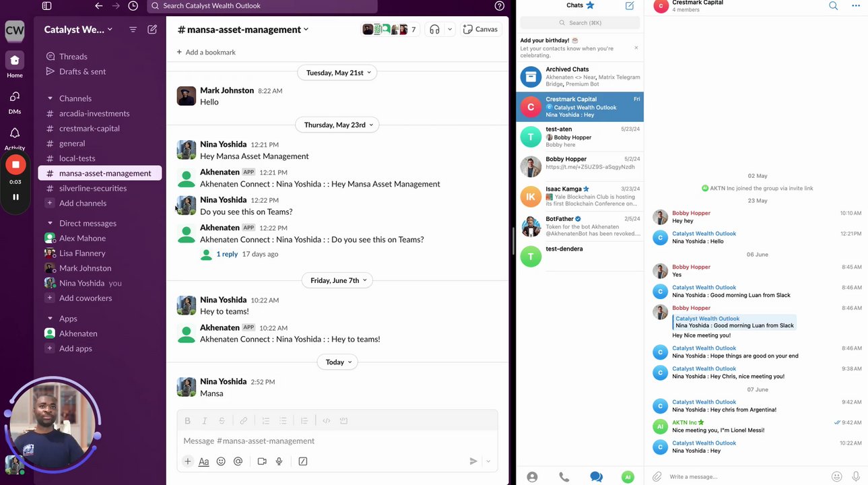
Task: Record video clip icon in composer
Action: pos(262,461)
